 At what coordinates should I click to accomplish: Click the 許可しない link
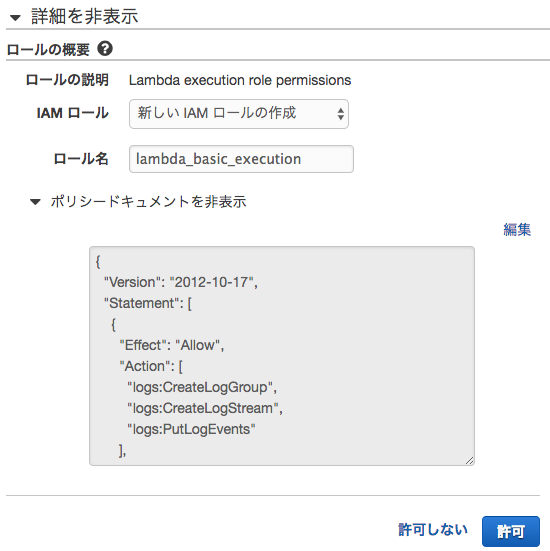click(433, 530)
